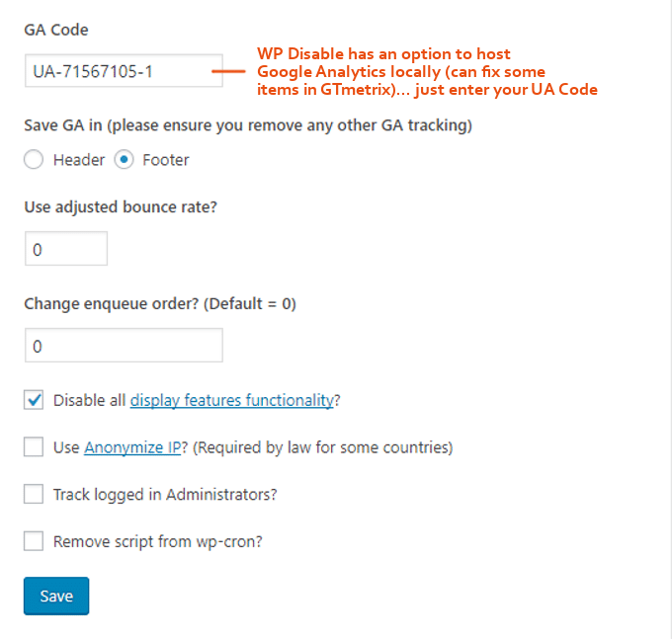Screen dimensions: 672x639
Task: Click the "Footer" label text
Action: tap(165, 160)
